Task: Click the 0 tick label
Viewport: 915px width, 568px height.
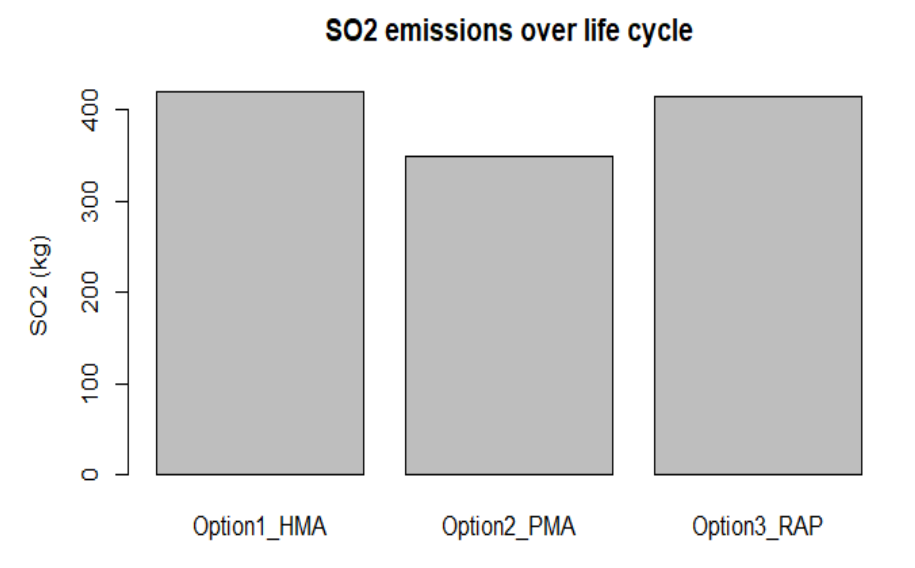Action: [89, 475]
